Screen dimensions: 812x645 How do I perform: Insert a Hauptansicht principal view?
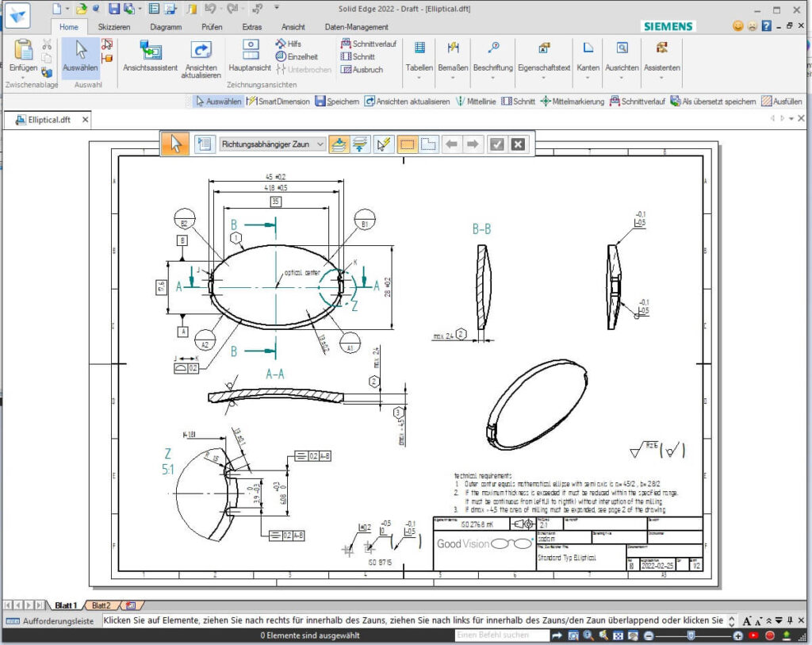point(250,56)
